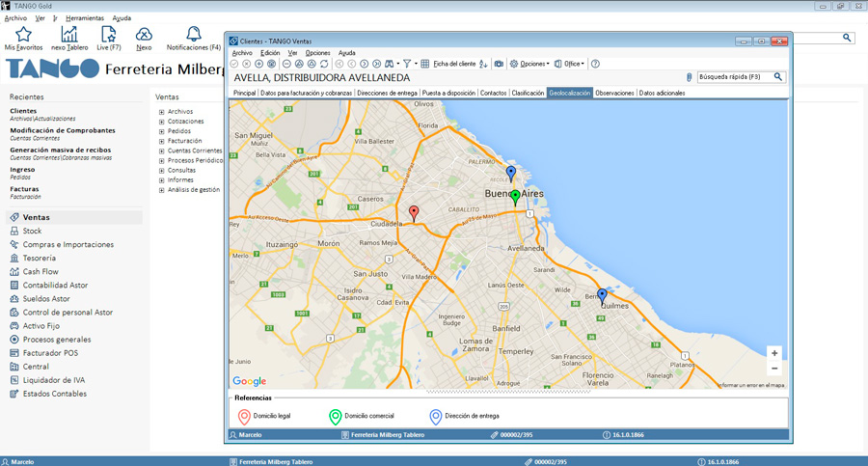The image size is (868, 466).
Task: Open the Nexo cloud icon
Action: (144, 35)
